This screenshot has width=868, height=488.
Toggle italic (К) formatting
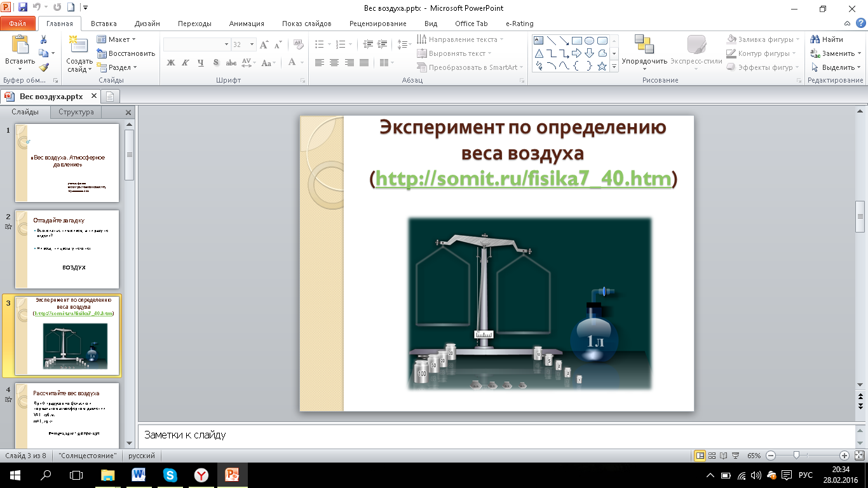coord(186,62)
